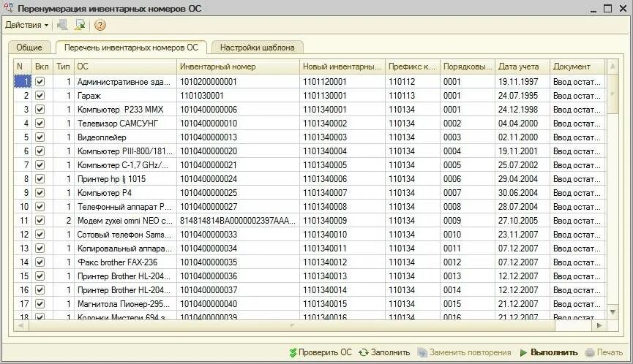Select the date cell 19.11.1997

coord(522,82)
